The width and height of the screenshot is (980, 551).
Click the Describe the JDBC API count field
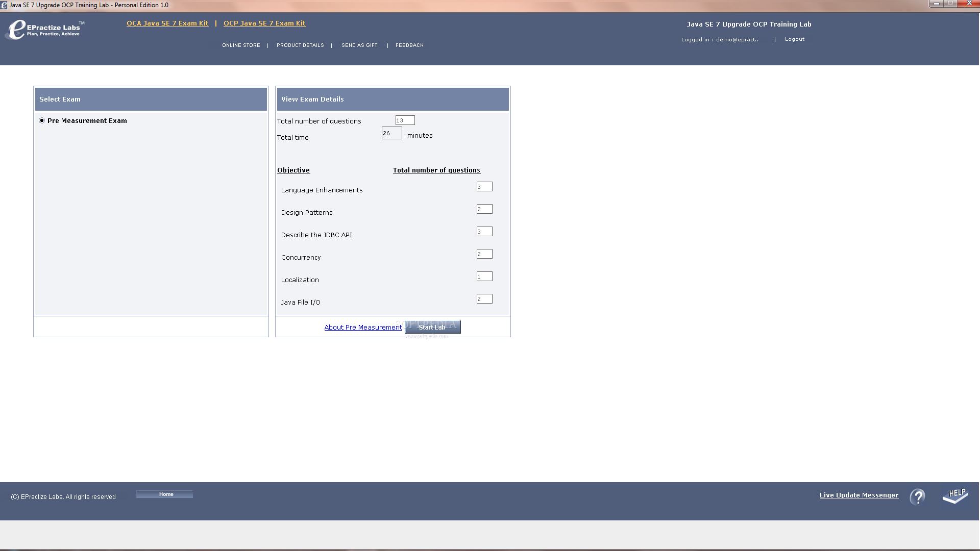(484, 232)
